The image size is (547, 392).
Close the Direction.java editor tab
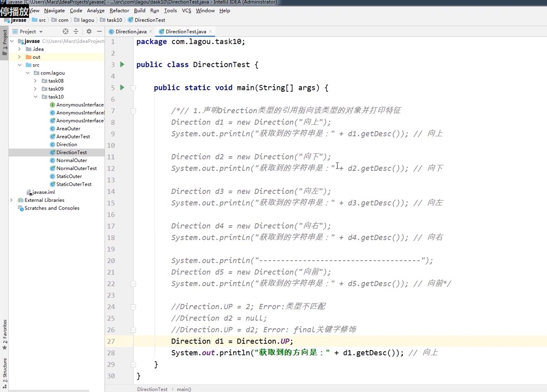coord(151,31)
